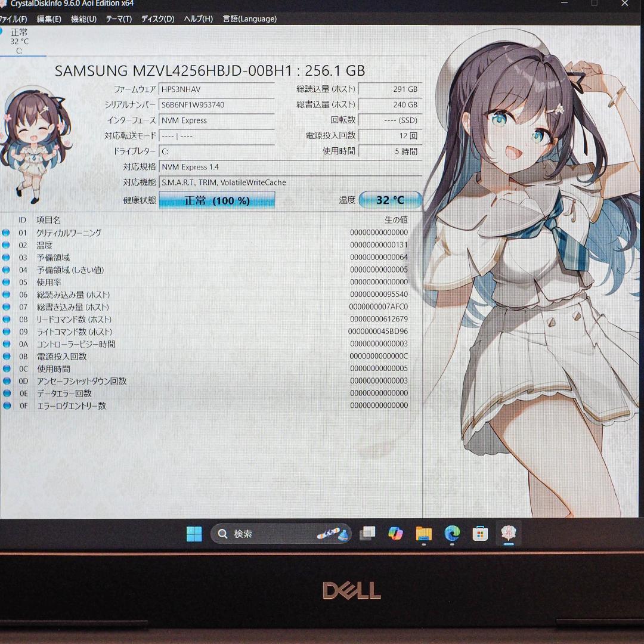This screenshot has height=644, width=644.
Task: Click the CrystalDiskInfo icon in the taskbar
Action: [x=508, y=534]
